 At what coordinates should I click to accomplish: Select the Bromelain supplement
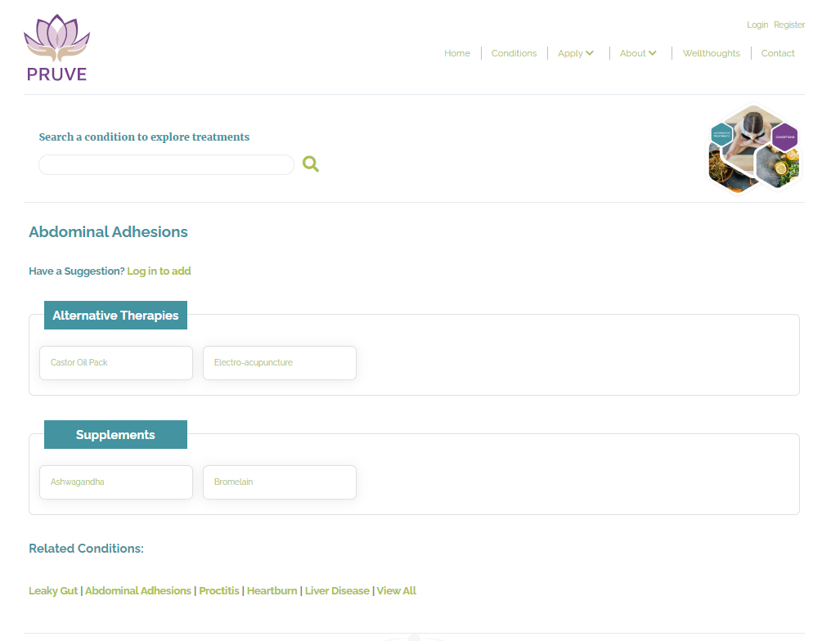279,482
